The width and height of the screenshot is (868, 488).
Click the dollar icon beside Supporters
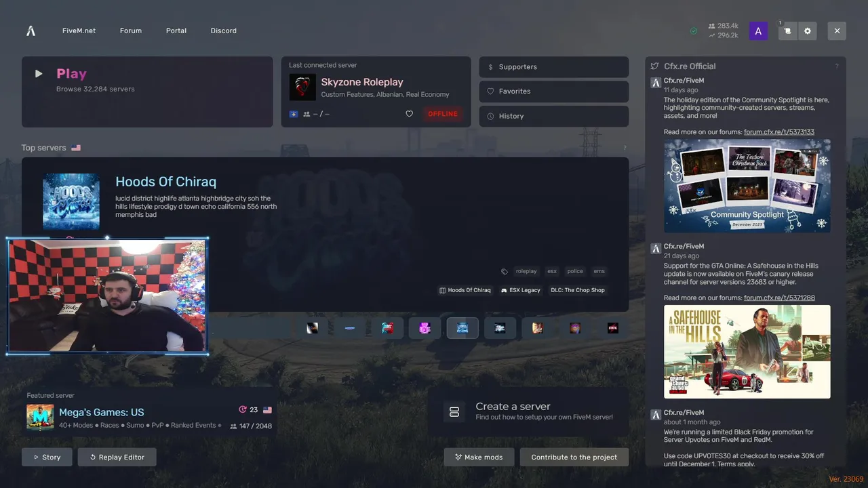coord(490,67)
